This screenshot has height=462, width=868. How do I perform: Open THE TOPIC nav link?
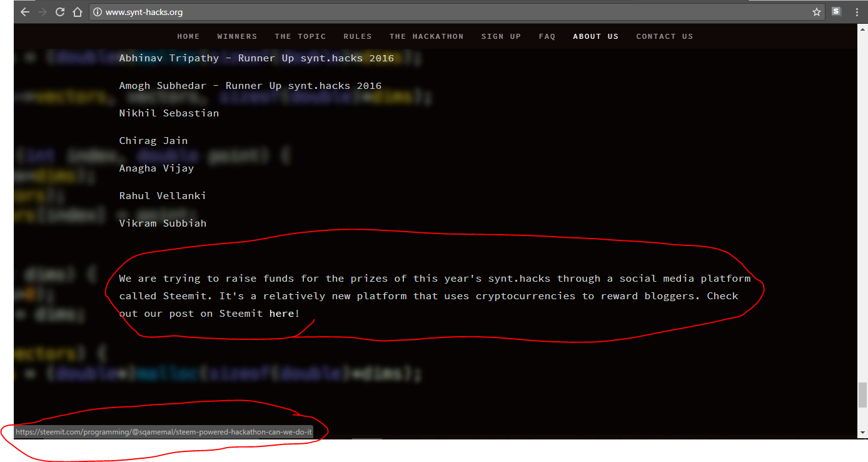(x=300, y=36)
